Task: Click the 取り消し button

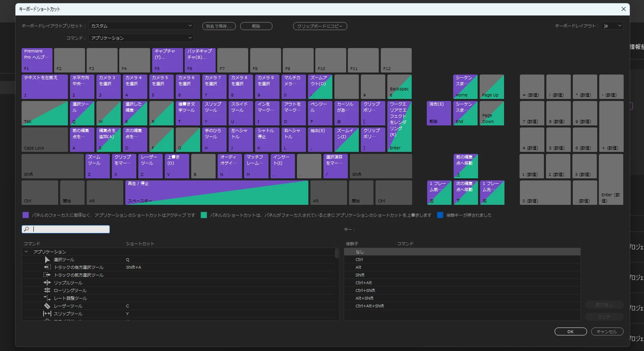Action: click(604, 305)
